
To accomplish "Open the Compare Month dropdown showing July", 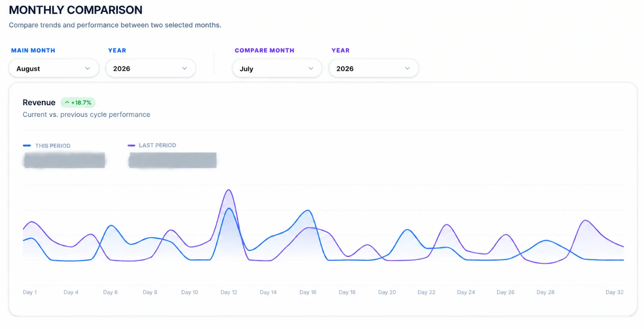I will pyautogui.click(x=277, y=69).
